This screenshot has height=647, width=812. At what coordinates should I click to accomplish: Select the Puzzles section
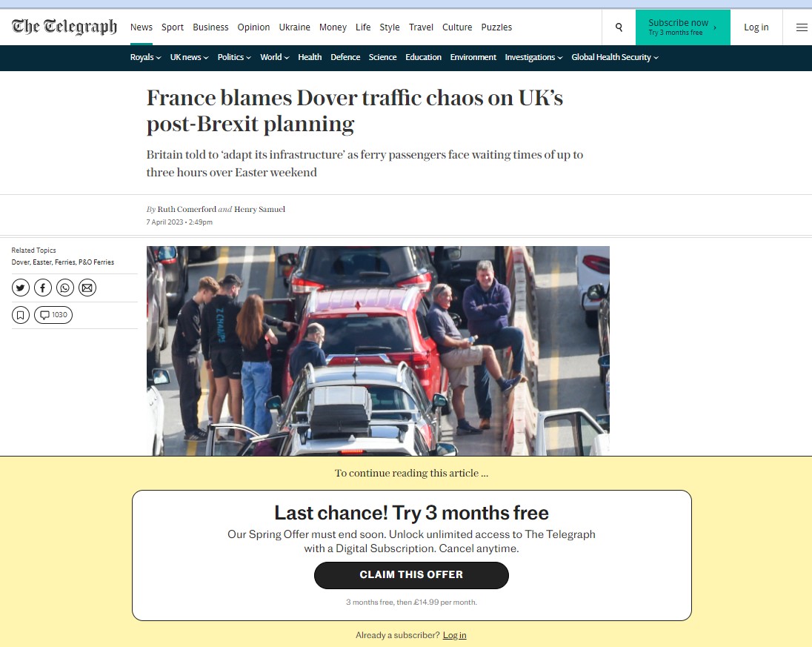pyautogui.click(x=496, y=27)
